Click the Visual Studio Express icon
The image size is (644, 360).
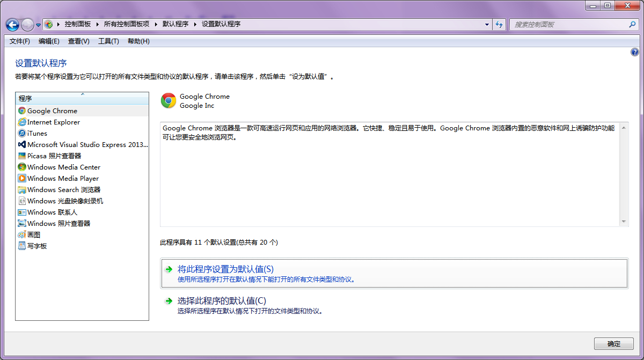click(22, 144)
